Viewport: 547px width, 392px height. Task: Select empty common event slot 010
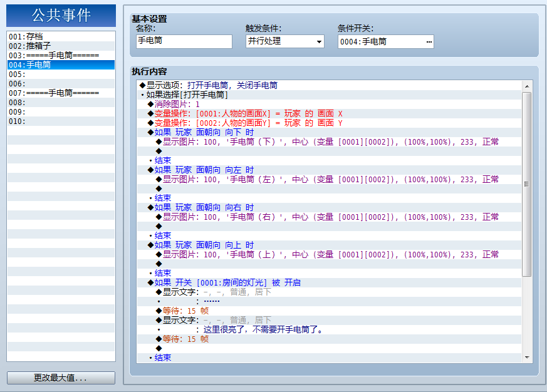coord(61,121)
